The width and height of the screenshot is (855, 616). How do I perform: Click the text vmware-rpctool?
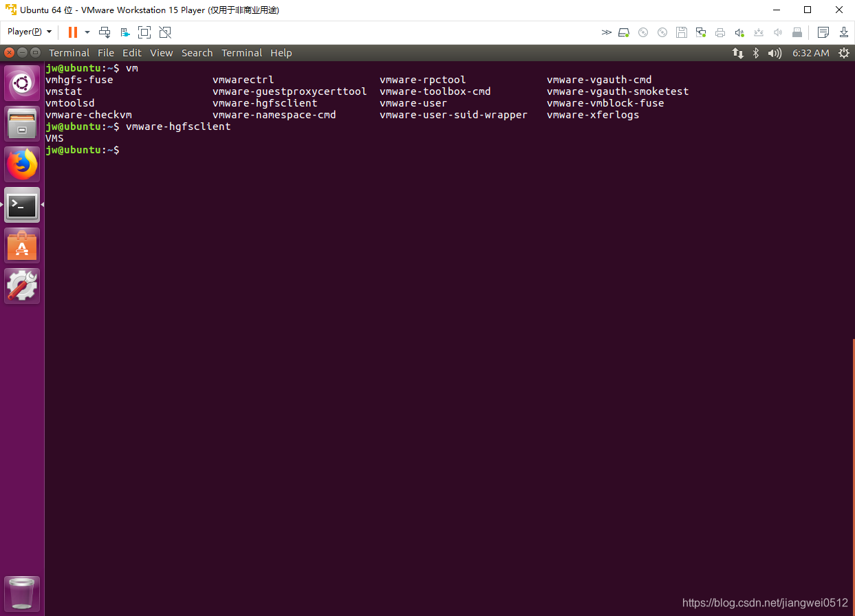423,80
